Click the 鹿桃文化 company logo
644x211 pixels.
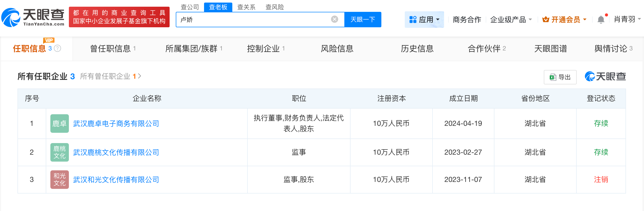pyautogui.click(x=60, y=152)
